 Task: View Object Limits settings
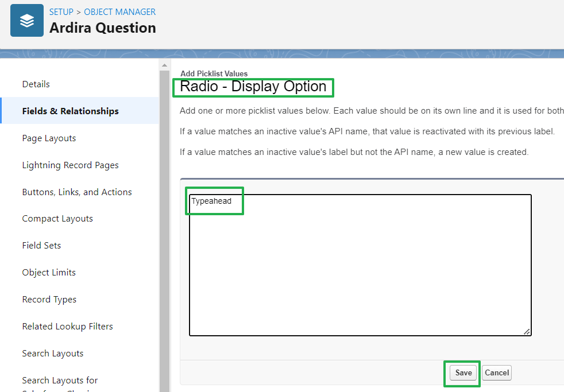[48, 272]
